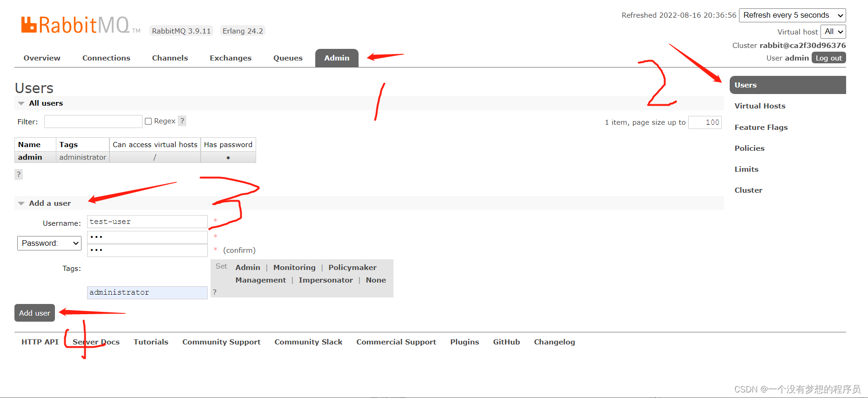Viewport: 868px width, 398px height.
Task: Set the Management tag
Action: (261, 280)
